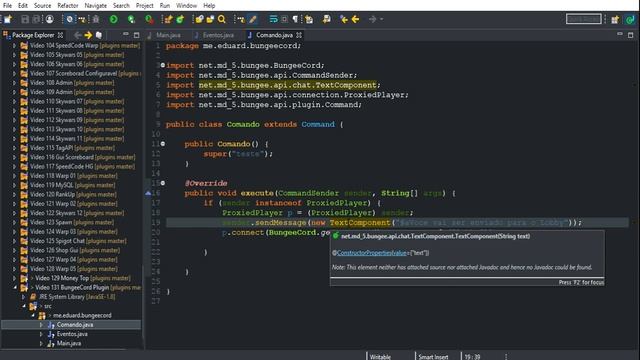Expand Video 119 MySQL project
Image resolution: width=640 pixels, height=360 pixels.
tap(14, 185)
